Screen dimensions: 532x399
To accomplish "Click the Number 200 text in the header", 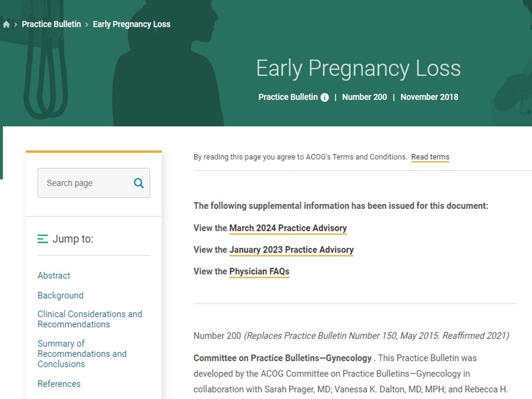I will (364, 97).
